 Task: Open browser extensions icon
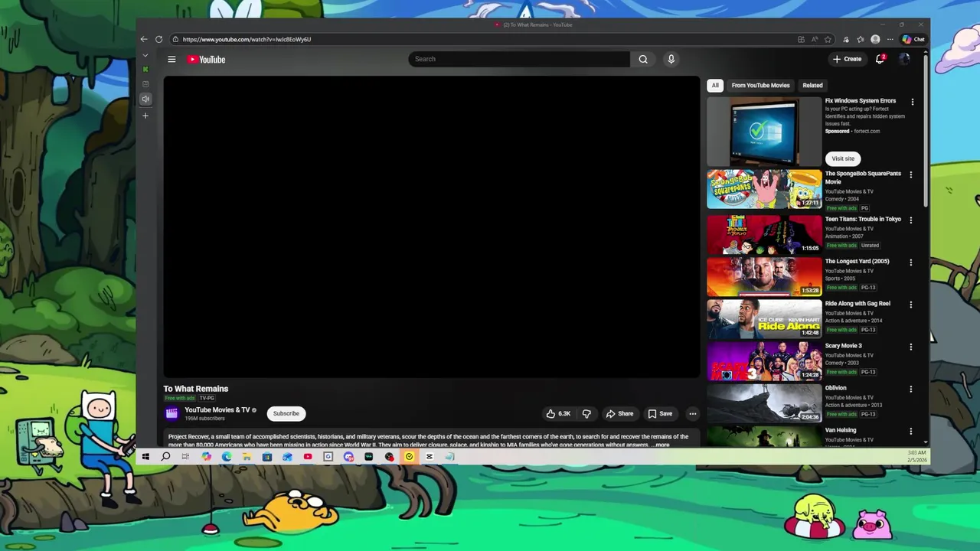846,39
